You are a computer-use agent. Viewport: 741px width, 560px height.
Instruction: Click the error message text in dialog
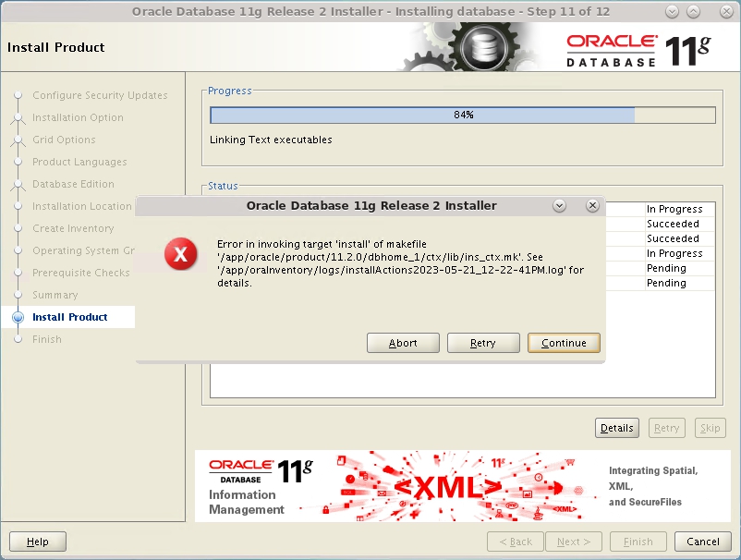point(400,263)
